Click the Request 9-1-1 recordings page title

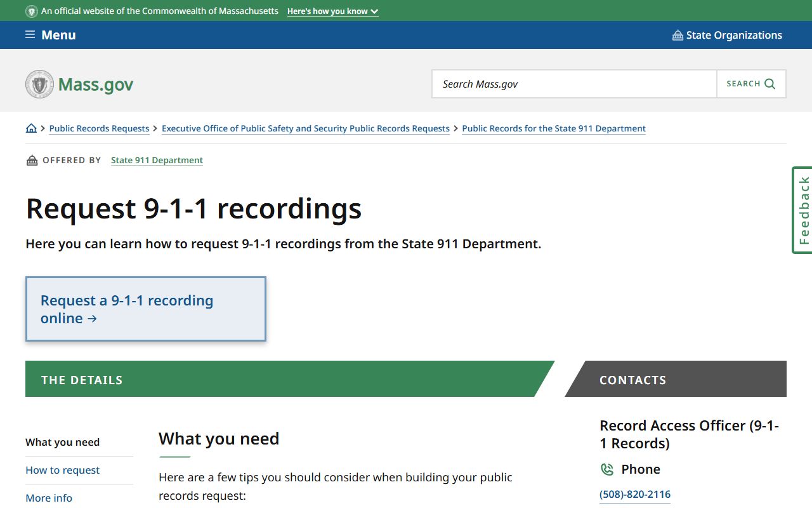tap(193, 208)
